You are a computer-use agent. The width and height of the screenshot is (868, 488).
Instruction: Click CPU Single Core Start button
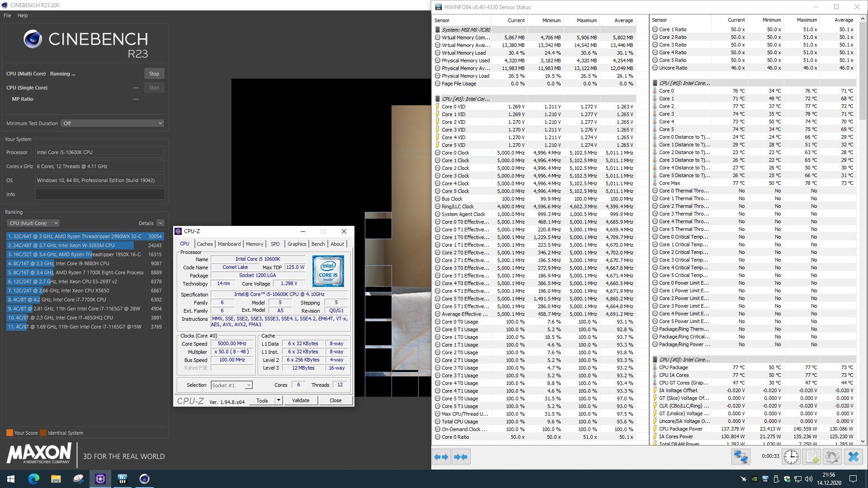(154, 88)
